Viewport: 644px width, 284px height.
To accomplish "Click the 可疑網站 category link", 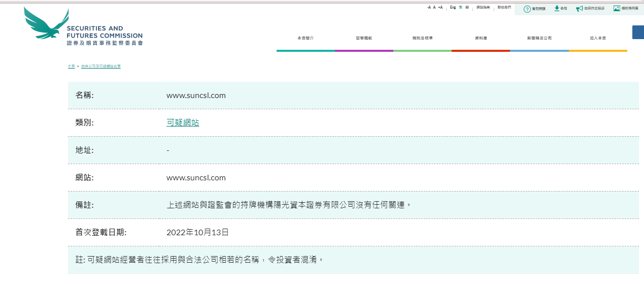I will tap(183, 122).
